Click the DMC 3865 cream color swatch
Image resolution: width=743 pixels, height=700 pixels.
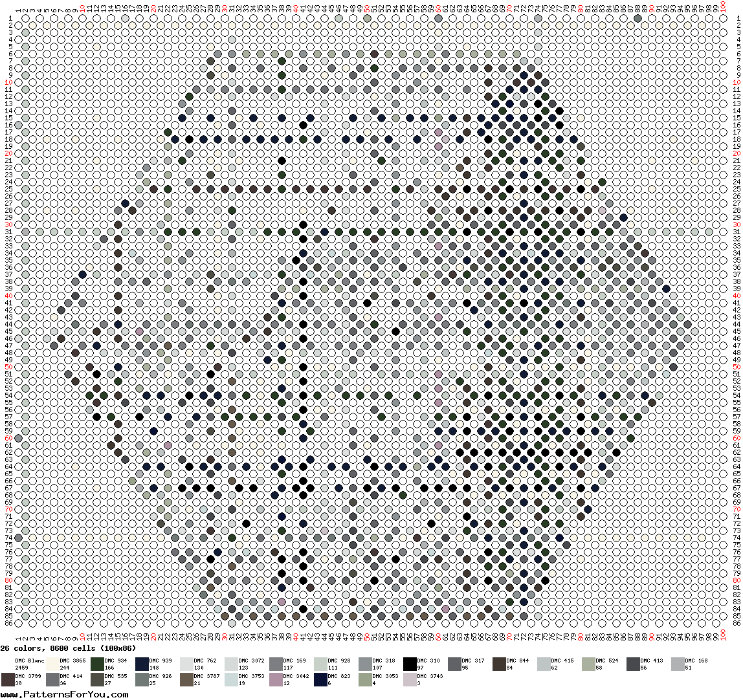coord(52,664)
